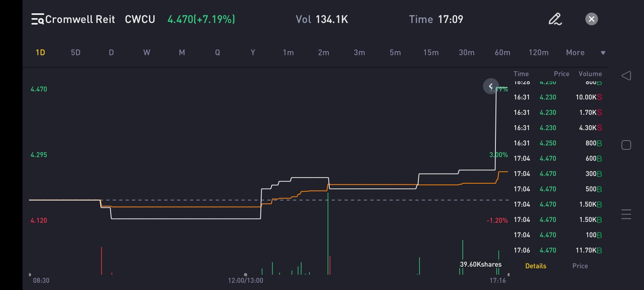Tap the red morning volume bar
This screenshot has width=644, height=290.
click(101, 261)
